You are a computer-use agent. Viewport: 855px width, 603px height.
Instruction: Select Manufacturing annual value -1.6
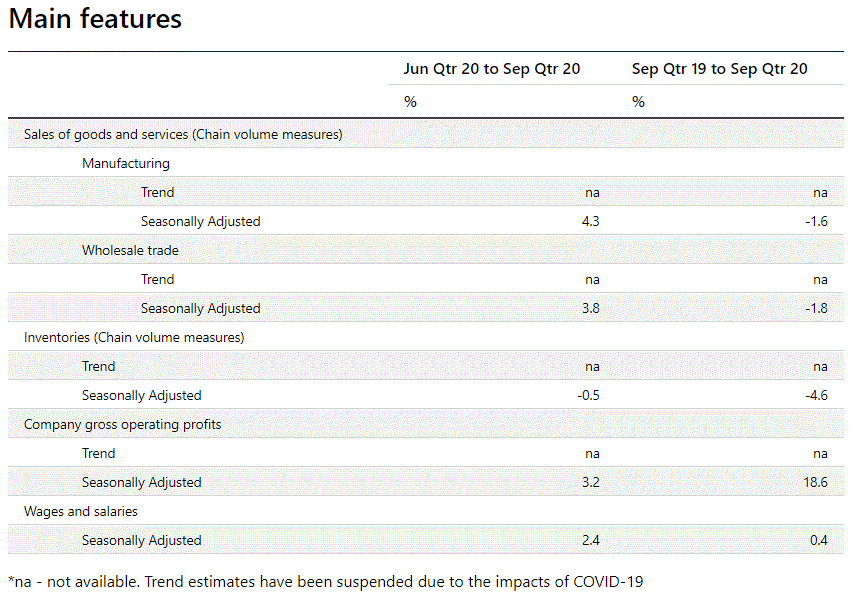pos(816,221)
